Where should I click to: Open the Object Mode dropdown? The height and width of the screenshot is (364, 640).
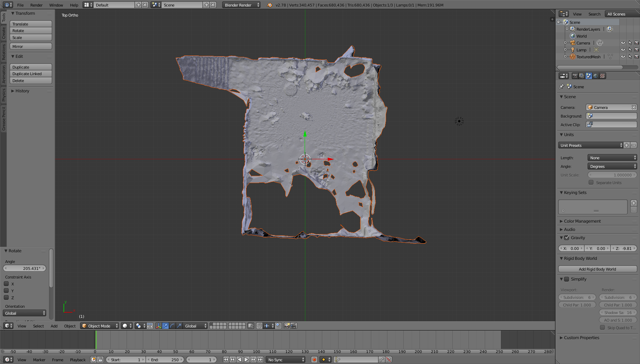(x=99, y=326)
